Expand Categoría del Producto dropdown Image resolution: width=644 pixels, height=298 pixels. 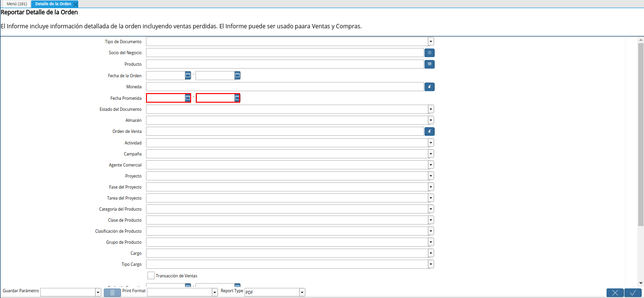[431, 209]
